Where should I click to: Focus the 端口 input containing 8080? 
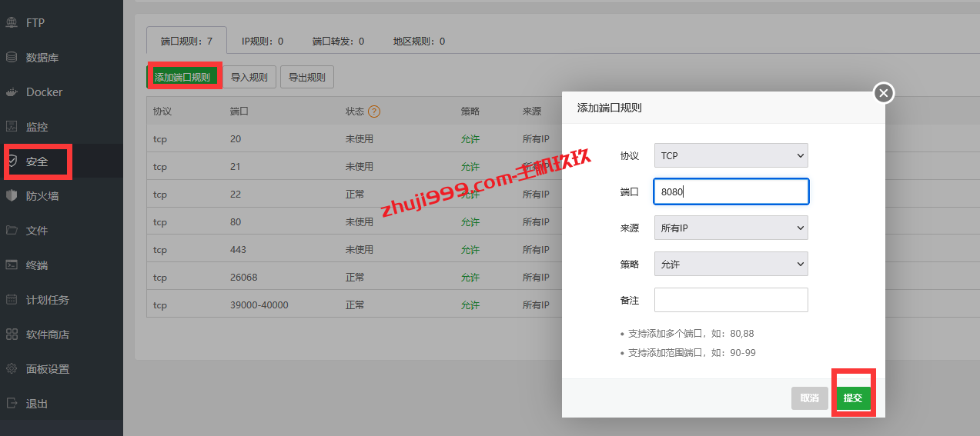click(x=731, y=191)
